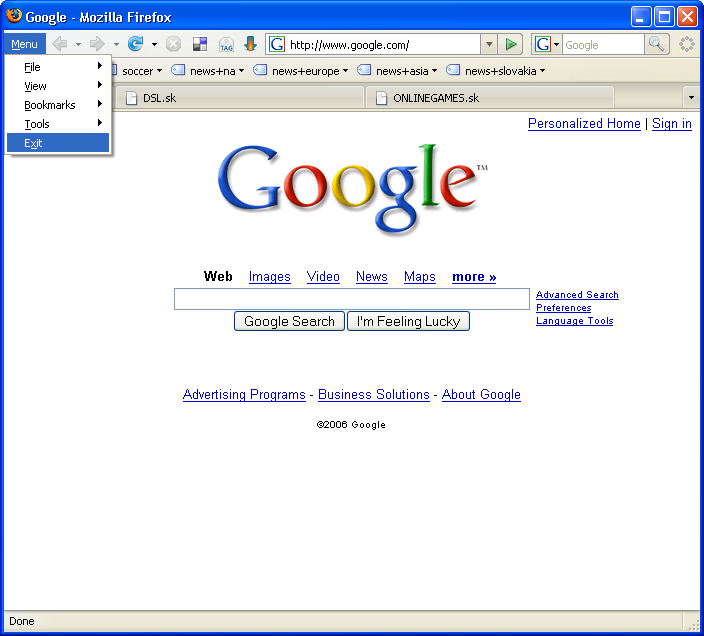Open the About Google link
704x636 pixels.
pyautogui.click(x=481, y=395)
